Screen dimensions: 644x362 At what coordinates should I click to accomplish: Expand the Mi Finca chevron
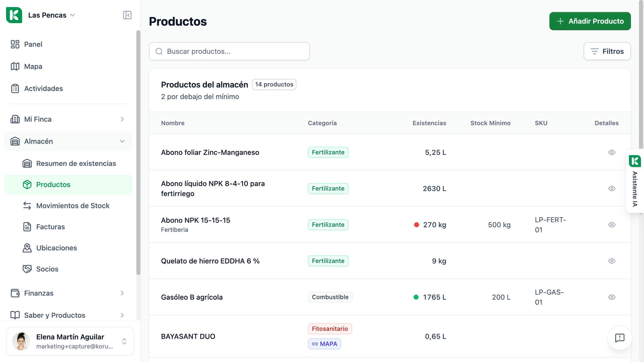[122, 119]
